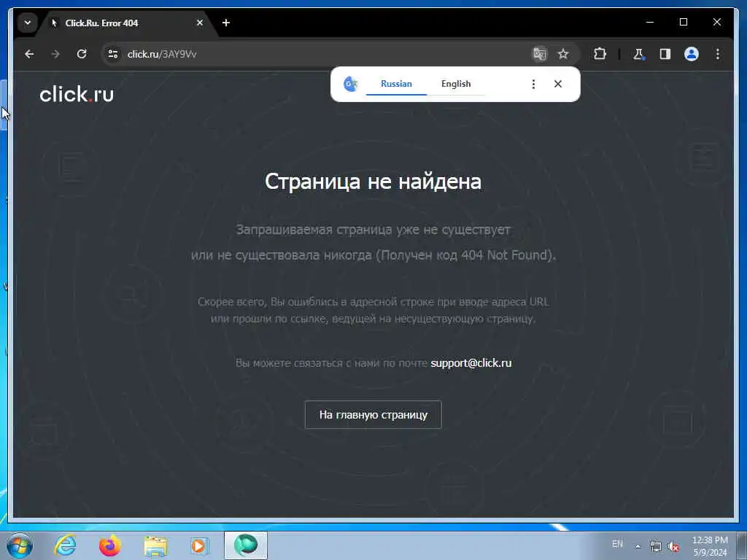Click the muted volume tray icon
Viewport: 747px width, 560px height.
coord(673,547)
